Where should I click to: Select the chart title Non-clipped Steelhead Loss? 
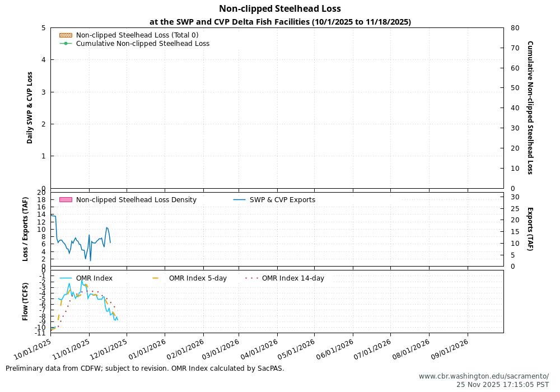click(x=279, y=8)
